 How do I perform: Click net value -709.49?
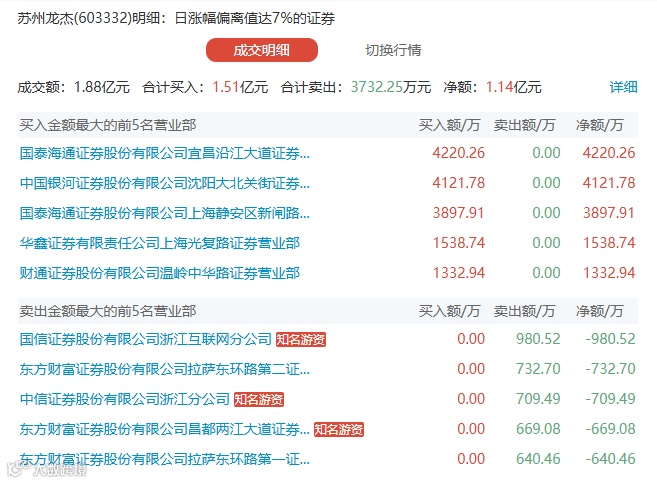610,399
